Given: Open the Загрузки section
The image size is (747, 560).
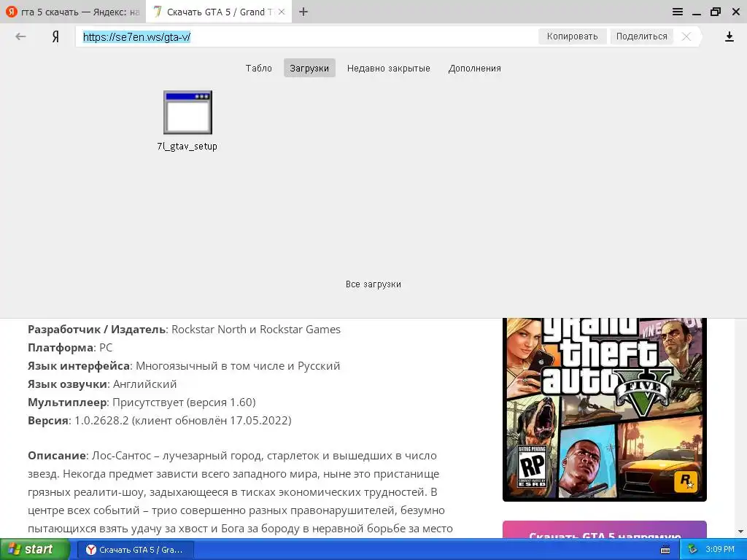Looking at the screenshot, I should 309,68.
